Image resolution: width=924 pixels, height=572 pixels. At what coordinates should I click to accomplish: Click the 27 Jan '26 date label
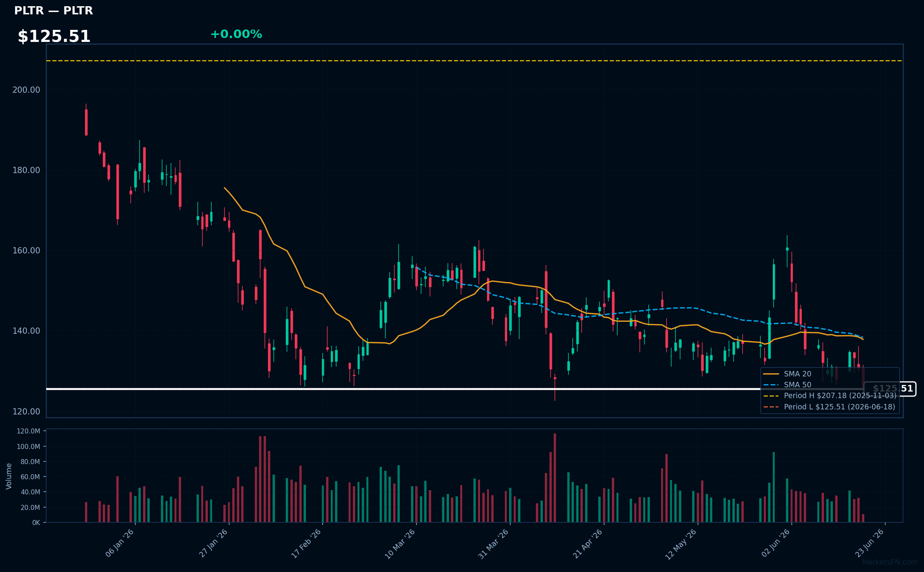213,543
